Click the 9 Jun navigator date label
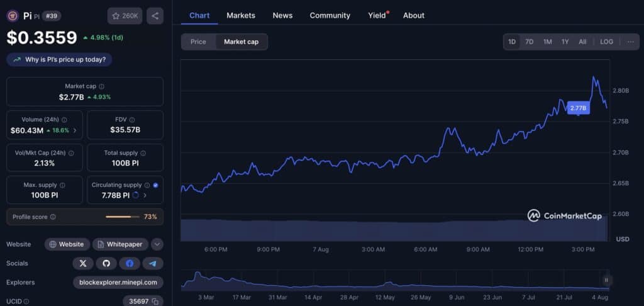The width and height of the screenshot is (644, 306). tap(456, 297)
